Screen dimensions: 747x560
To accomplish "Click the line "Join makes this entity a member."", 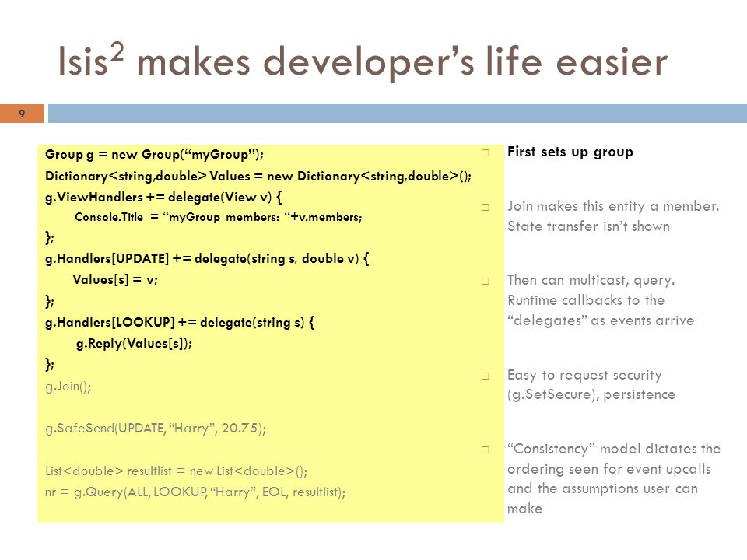I will point(613,206).
